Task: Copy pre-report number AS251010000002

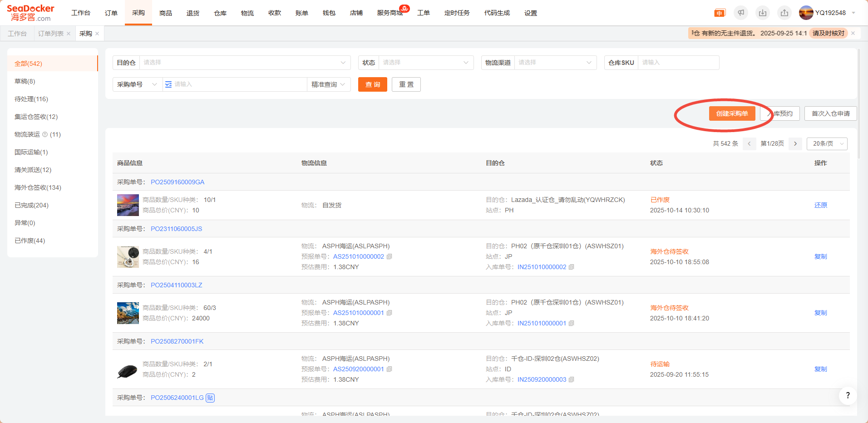Action: [390, 256]
